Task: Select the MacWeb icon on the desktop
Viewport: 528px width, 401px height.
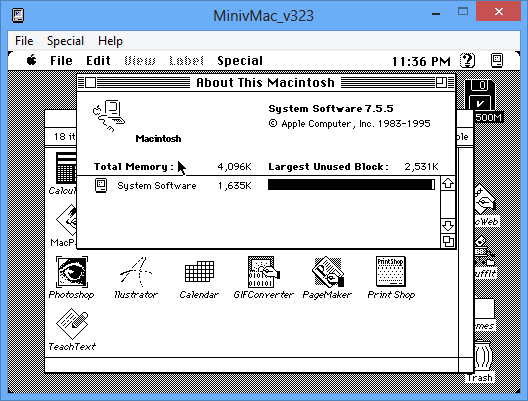Action: pos(484,199)
